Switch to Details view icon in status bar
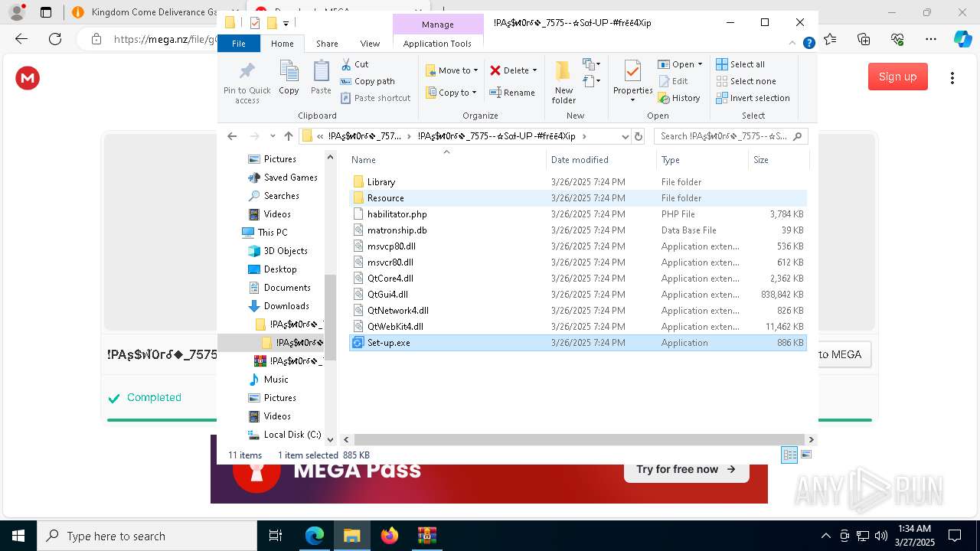 (789, 455)
